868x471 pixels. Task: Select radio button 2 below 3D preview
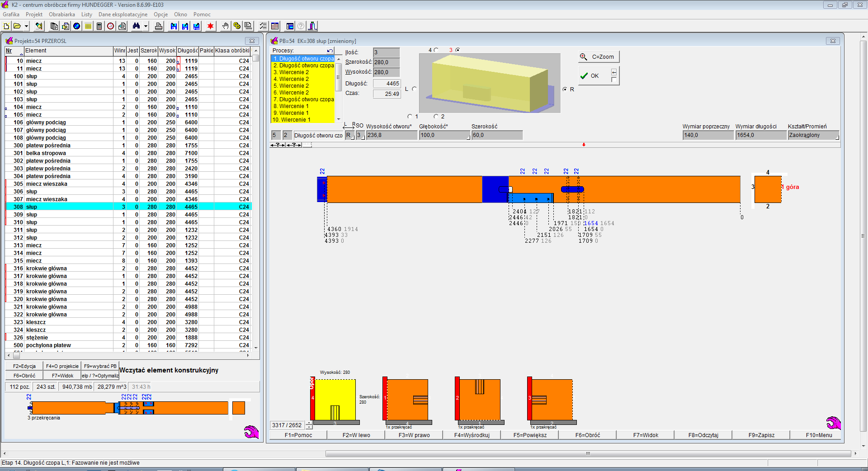pyautogui.click(x=436, y=117)
